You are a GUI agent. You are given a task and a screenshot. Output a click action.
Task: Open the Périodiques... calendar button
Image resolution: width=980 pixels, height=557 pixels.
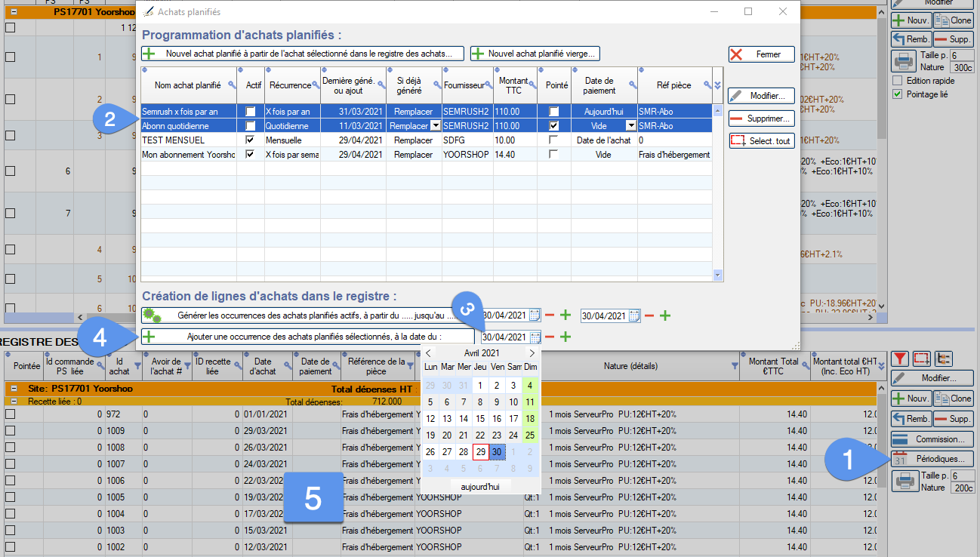(932, 459)
